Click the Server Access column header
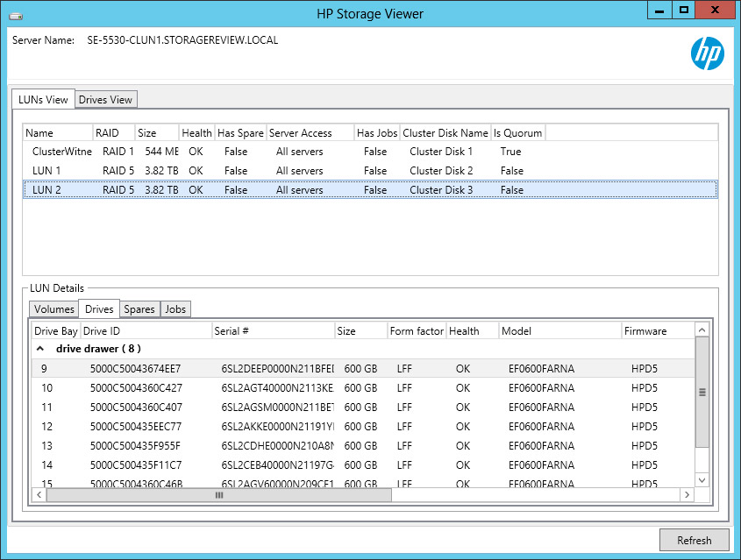 pyautogui.click(x=310, y=133)
